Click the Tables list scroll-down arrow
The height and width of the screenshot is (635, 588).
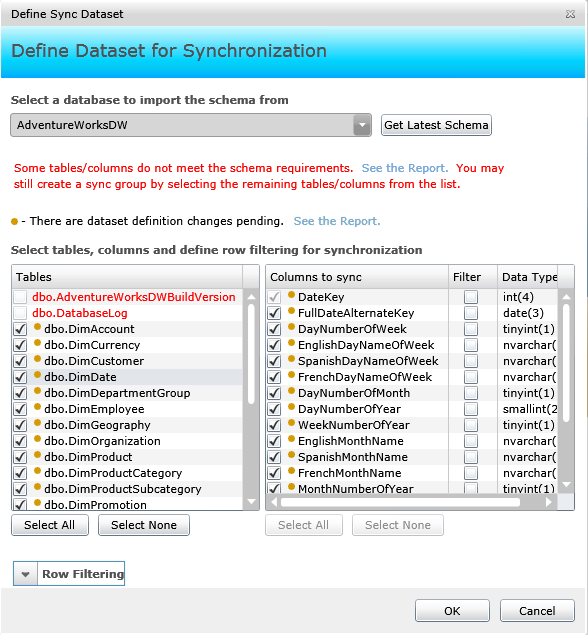click(251, 502)
